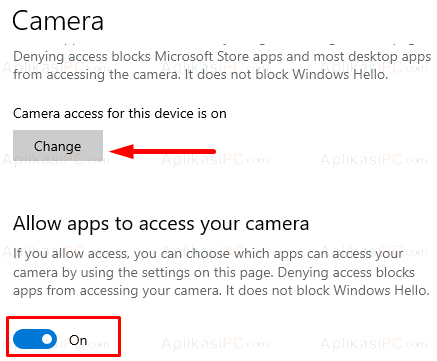Click the 'Allow apps to access your camera' heading

click(x=161, y=224)
